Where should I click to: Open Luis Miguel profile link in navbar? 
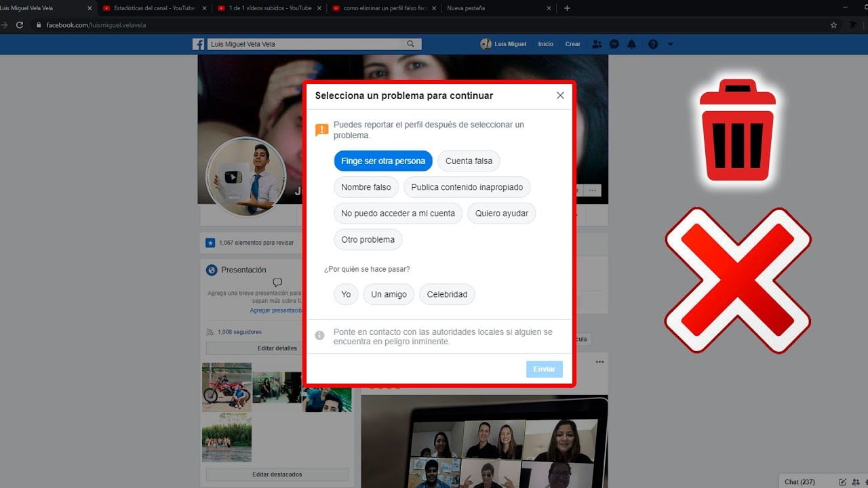click(503, 44)
